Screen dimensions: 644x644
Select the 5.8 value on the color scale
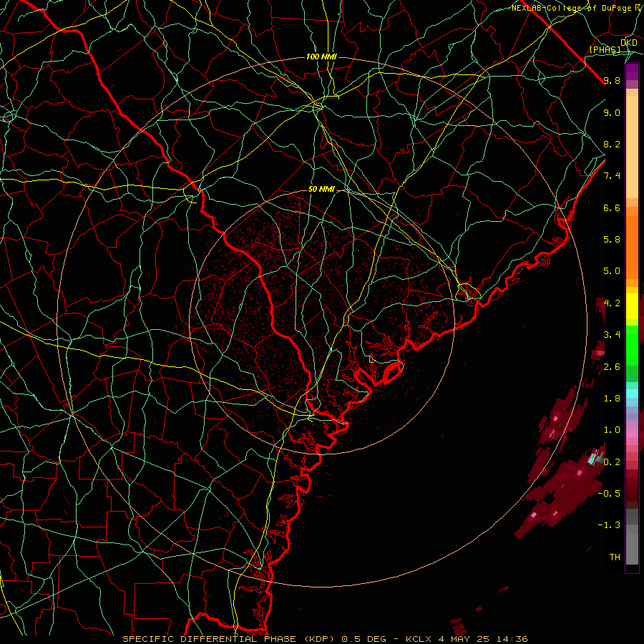(x=612, y=240)
